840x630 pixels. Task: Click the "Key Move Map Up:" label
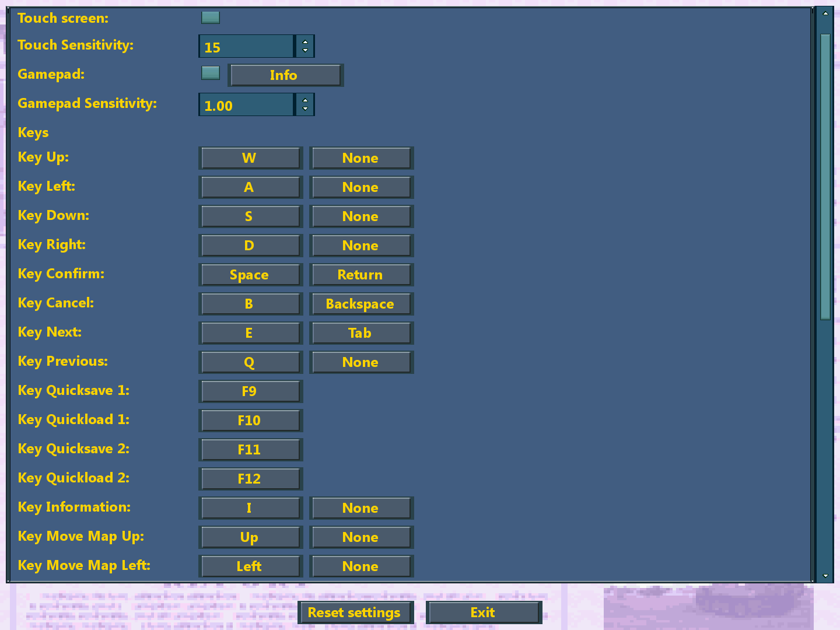click(x=81, y=537)
